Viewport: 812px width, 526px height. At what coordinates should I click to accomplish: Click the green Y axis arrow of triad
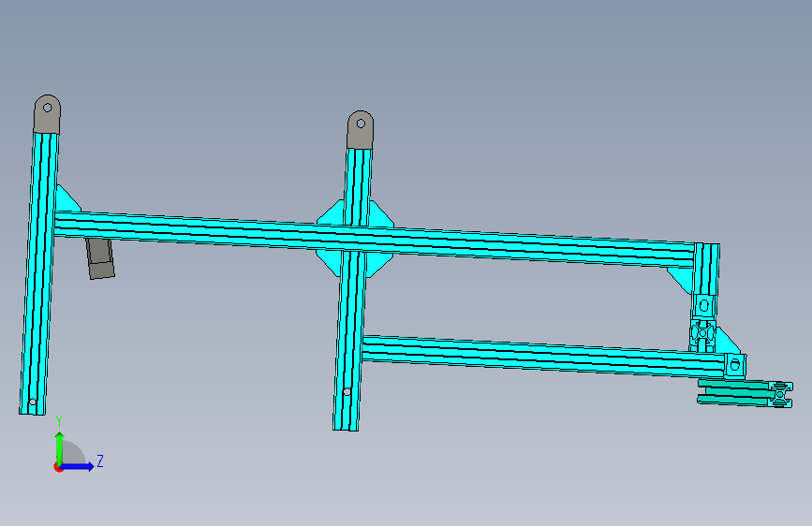pos(59,447)
